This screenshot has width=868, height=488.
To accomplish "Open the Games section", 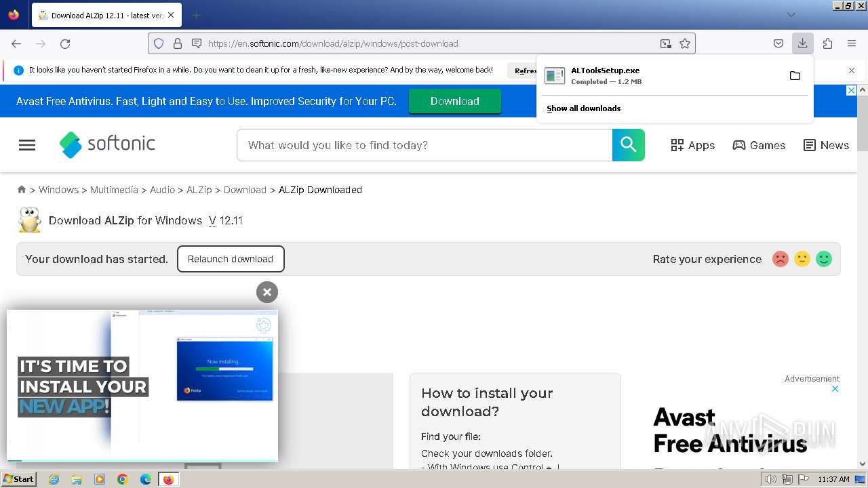I will (x=759, y=145).
